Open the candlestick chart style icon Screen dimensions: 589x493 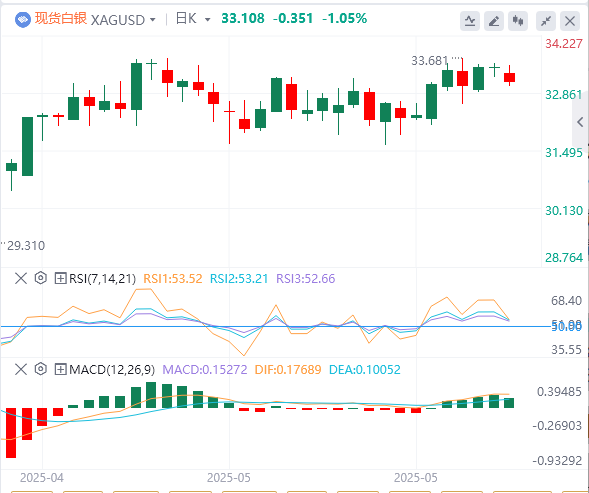coord(518,21)
